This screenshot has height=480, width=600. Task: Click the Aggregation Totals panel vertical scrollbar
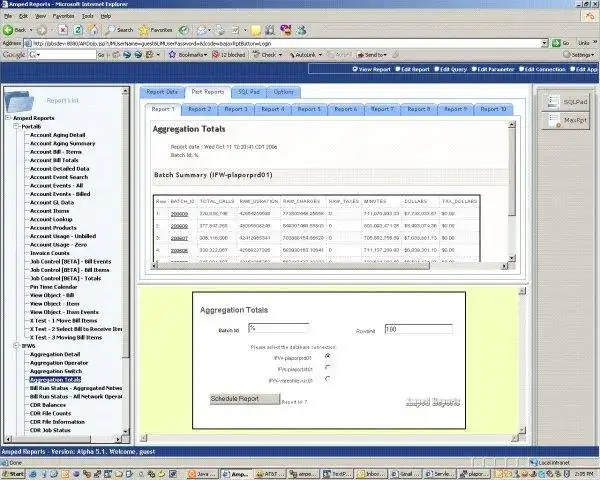[x=512, y=191]
